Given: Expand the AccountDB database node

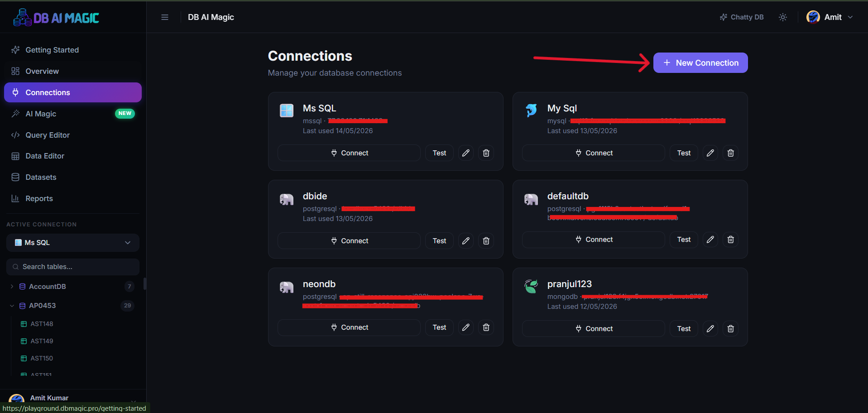Looking at the screenshot, I should pos(12,286).
